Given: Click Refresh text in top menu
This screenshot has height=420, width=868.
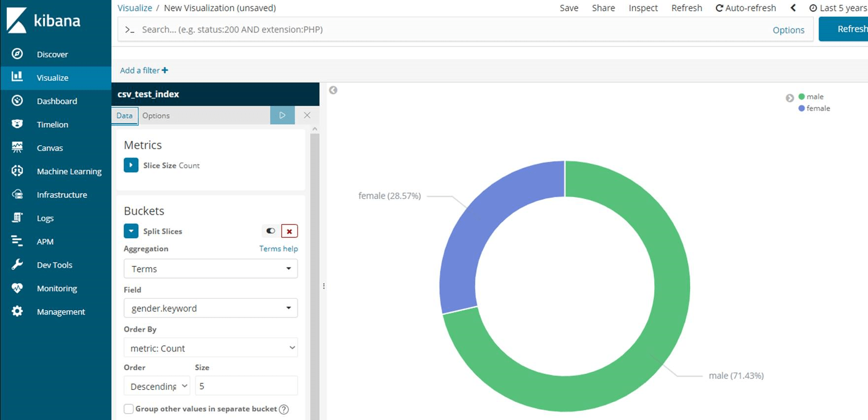Looking at the screenshot, I should pyautogui.click(x=687, y=8).
